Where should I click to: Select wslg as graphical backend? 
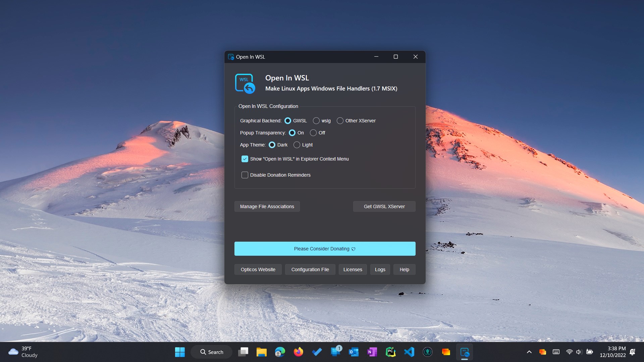316,121
